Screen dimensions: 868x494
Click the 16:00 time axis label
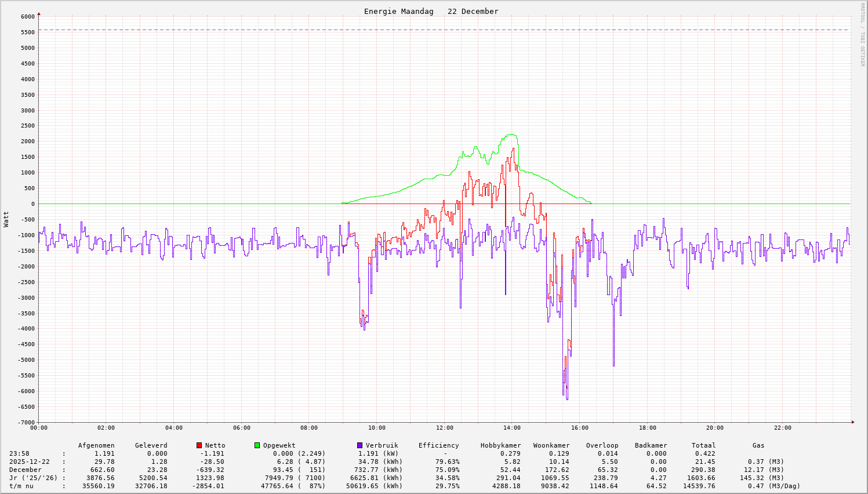(x=579, y=428)
